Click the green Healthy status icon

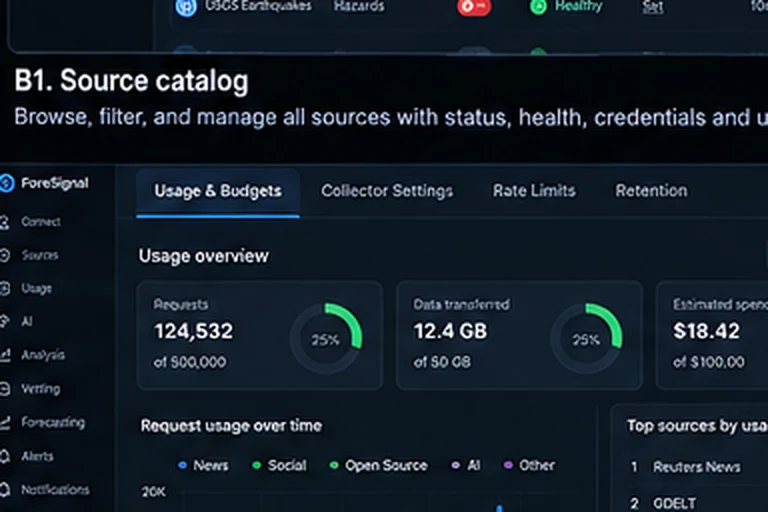[x=538, y=6]
